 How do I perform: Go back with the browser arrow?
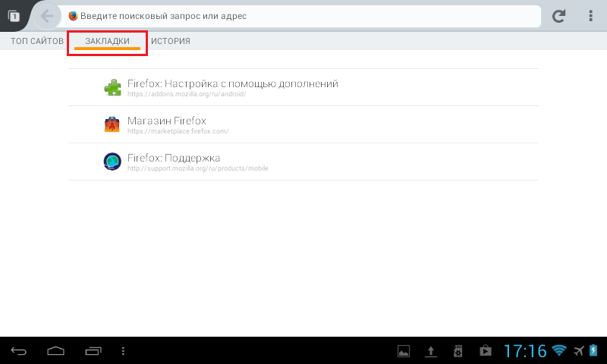[x=47, y=16]
